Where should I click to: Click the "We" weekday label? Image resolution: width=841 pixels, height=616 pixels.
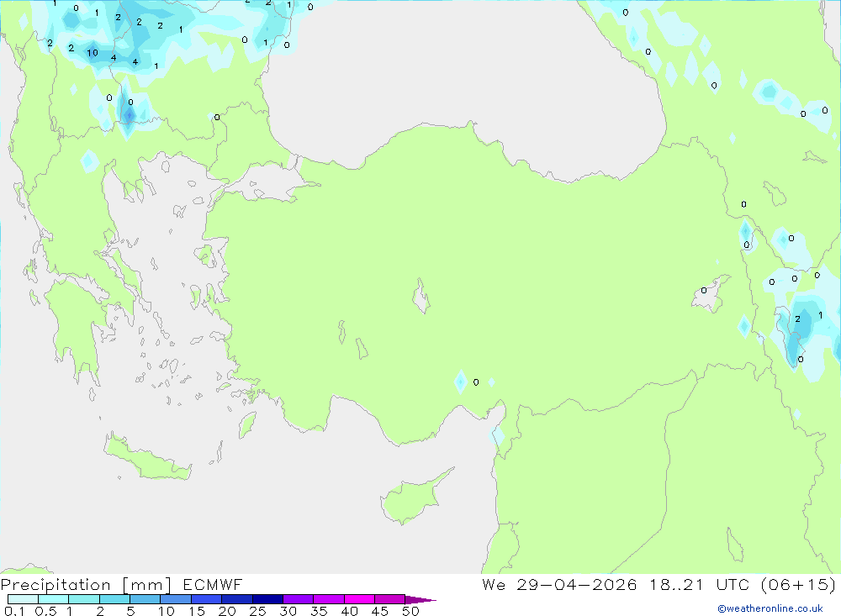[494, 584]
